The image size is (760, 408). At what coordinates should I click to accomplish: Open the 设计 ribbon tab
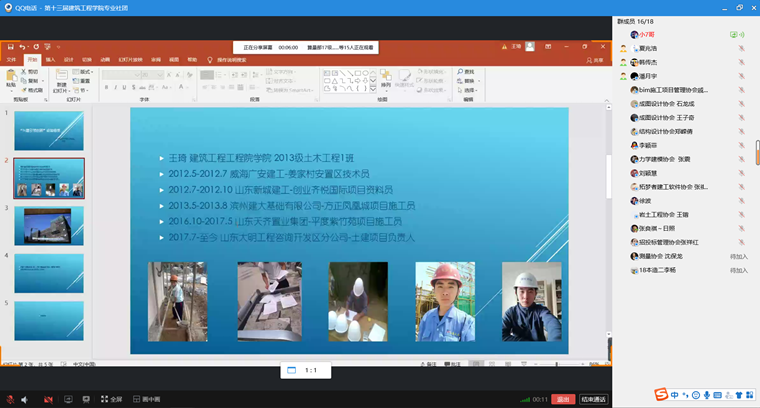point(69,59)
